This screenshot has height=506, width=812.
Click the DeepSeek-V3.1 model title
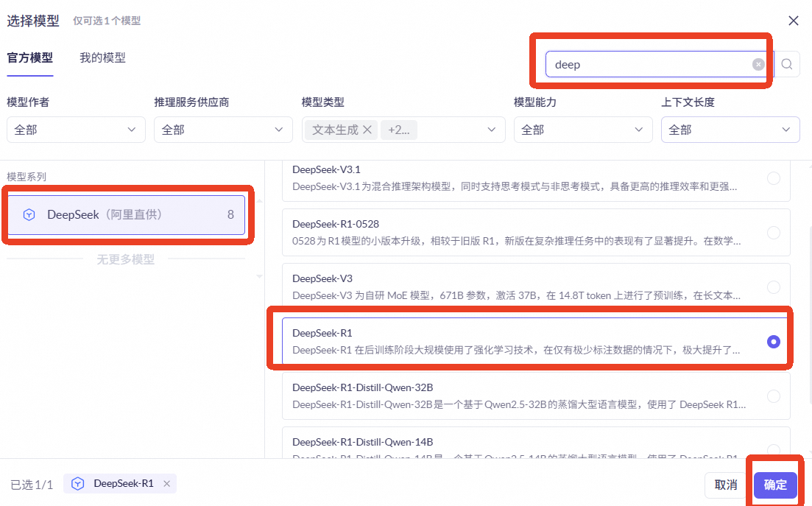pyautogui.click(x=326, y=169)
